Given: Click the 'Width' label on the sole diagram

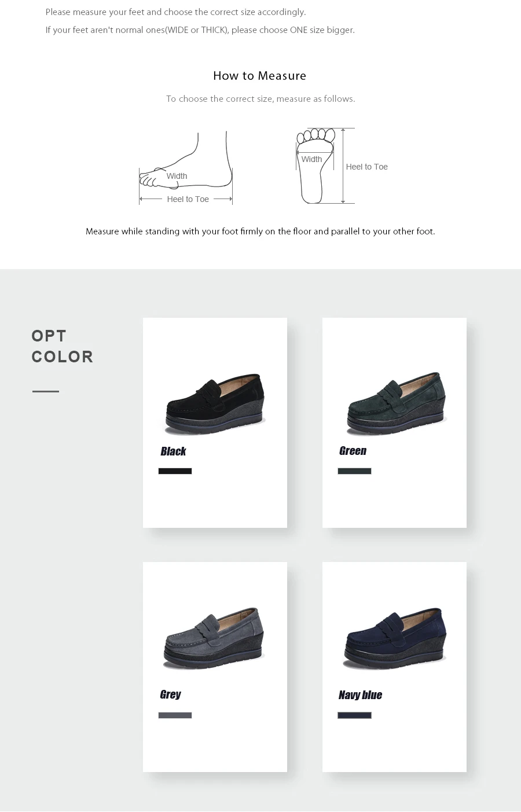Looking at the screenshot, I should [x=311, y=159].
